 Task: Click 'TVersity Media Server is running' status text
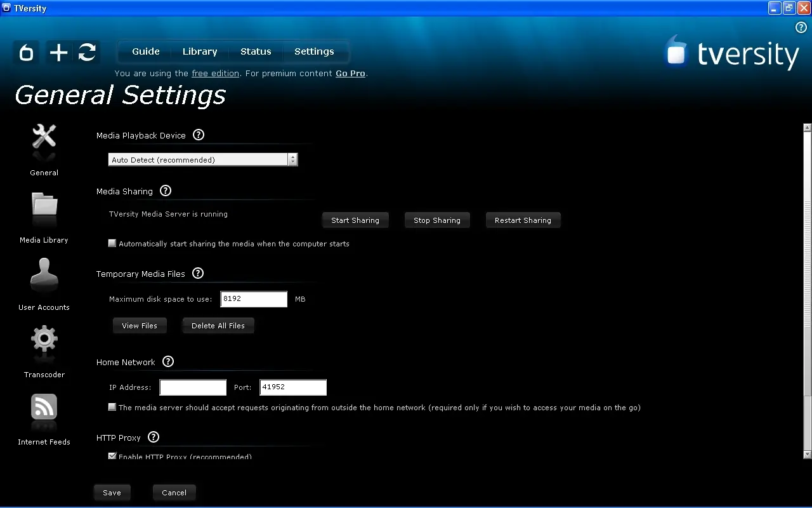168,214
